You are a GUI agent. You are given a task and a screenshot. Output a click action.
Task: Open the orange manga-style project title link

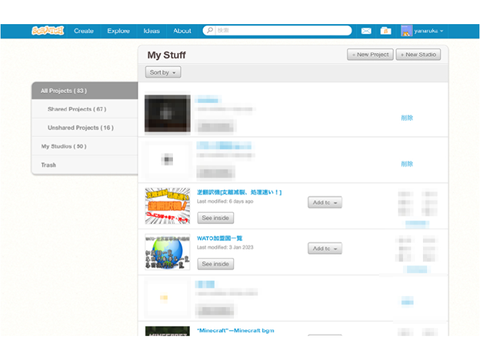click(x=239, y=192)
